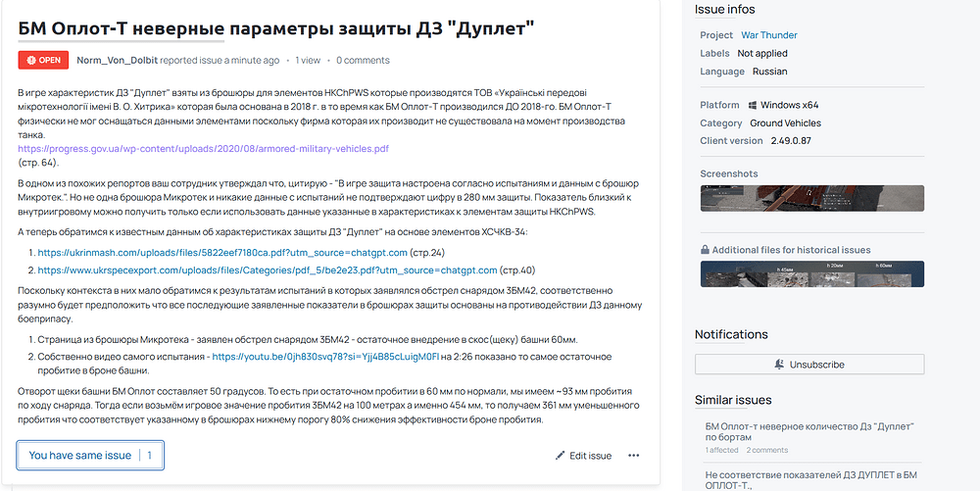Click the pencil icon beside Edit issue
This screenshot has height=491, width=980.
coord(560,456)
